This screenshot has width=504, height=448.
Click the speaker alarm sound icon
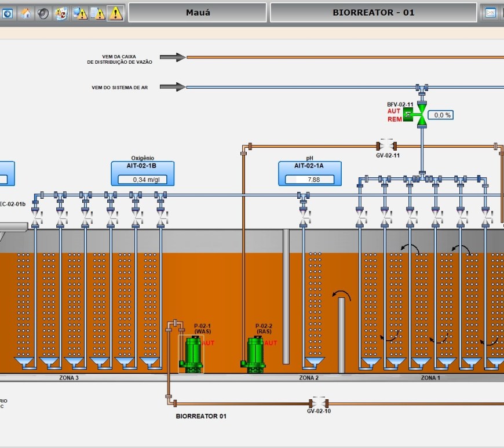point(43,13)
